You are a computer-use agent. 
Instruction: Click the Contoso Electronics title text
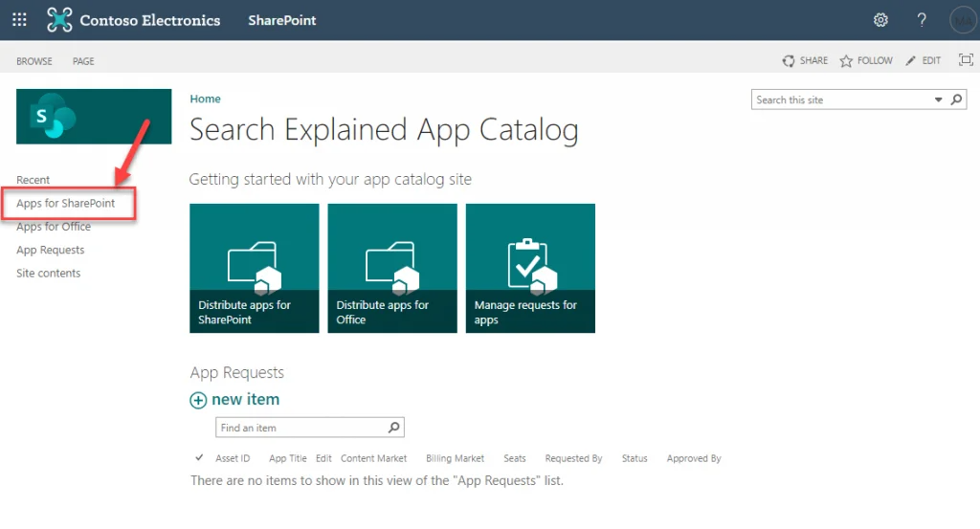coord(150,20)
